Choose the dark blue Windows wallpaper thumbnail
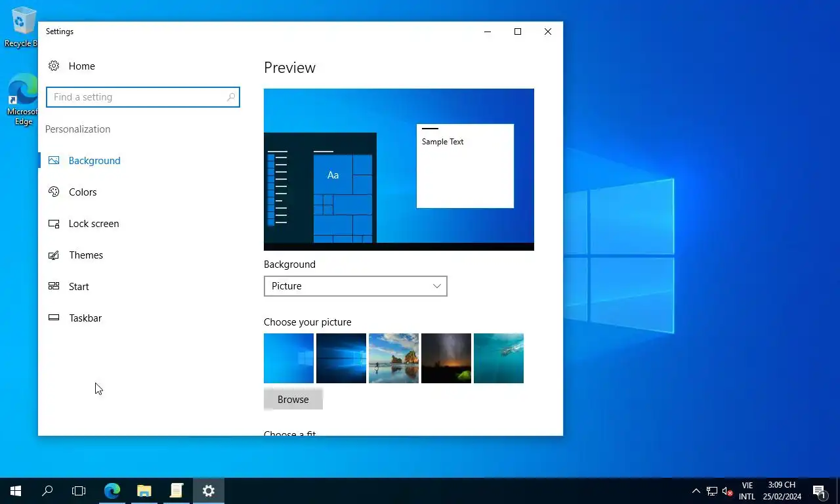The image size is (840, 504). click(x=341, y=358)
